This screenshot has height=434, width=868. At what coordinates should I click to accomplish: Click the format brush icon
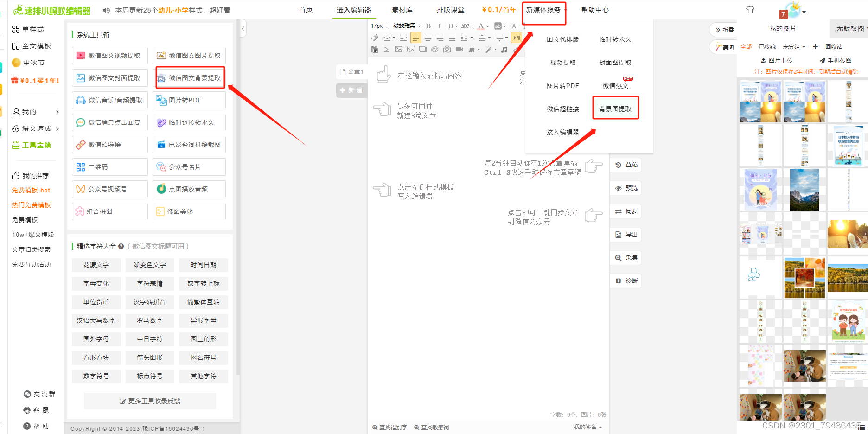pos(472,49)
